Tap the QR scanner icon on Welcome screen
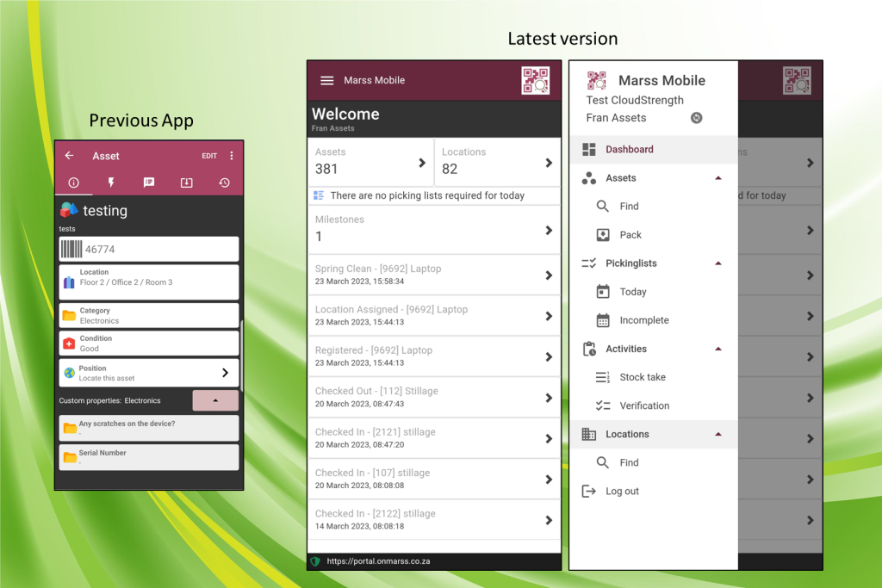This screenshot has width=882, height=588. (x=535, y=80)
